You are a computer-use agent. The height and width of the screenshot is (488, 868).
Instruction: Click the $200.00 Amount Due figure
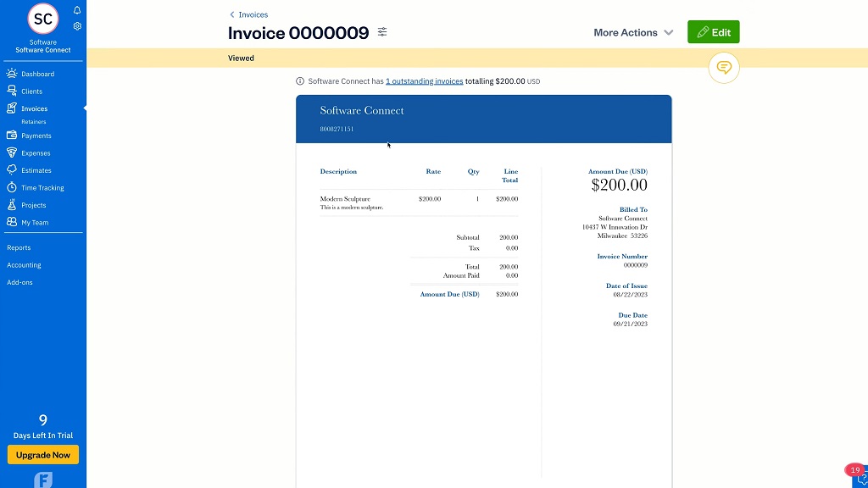619,185
